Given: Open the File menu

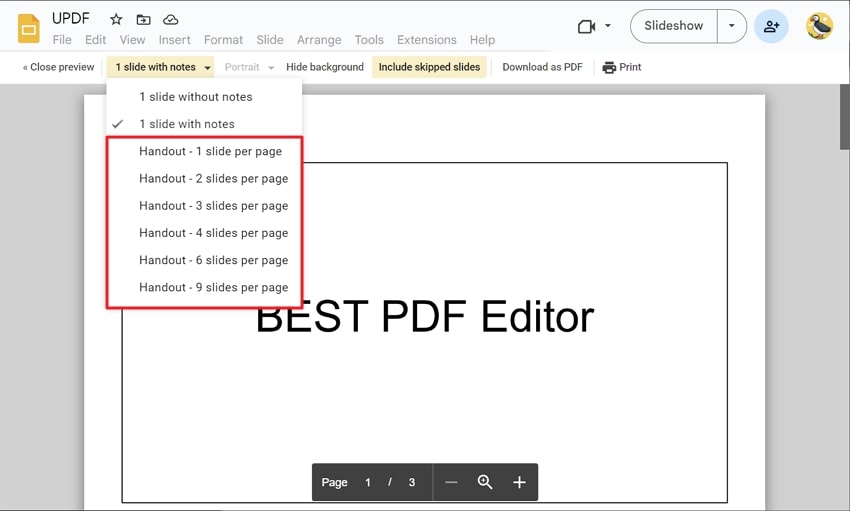Looking at the screenshot, I should click(x=62, y=40).
